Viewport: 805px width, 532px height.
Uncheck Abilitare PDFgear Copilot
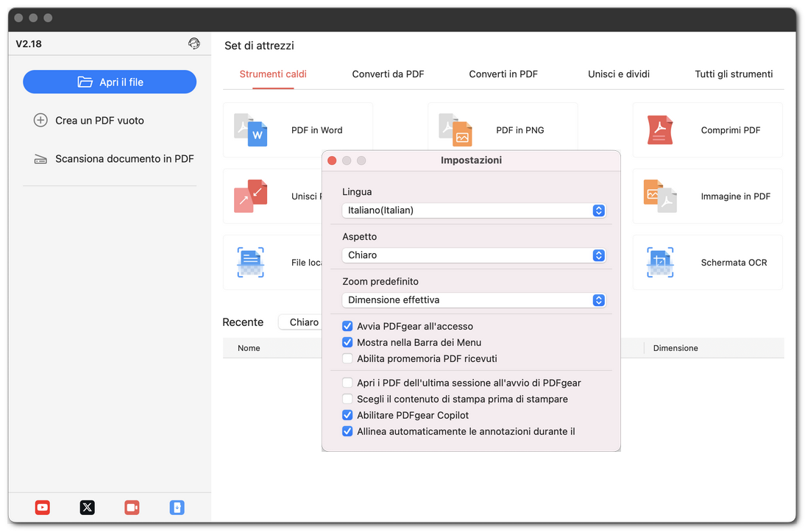pyautogui.click(x=347, y=415)
